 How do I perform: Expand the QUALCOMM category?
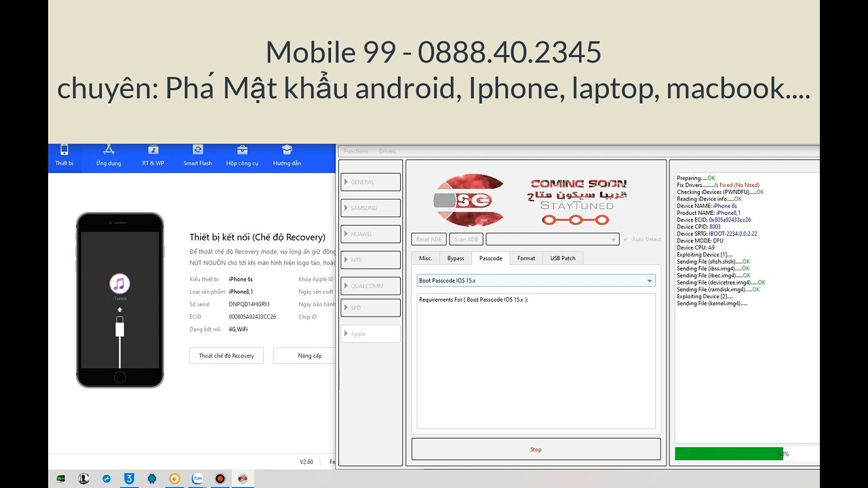point(370,286)
